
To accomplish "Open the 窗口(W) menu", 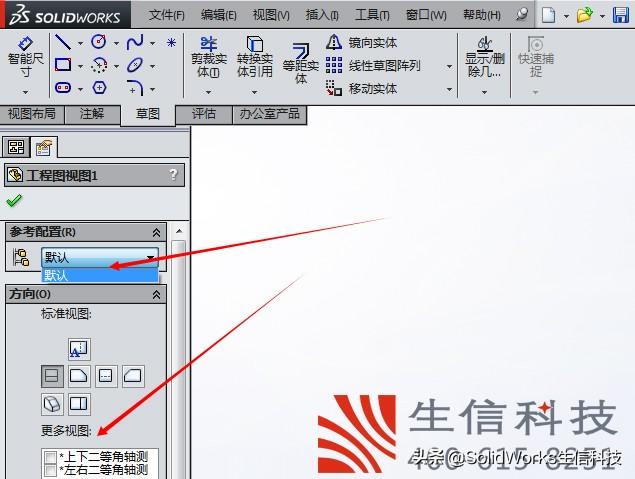I will [426, 15].
